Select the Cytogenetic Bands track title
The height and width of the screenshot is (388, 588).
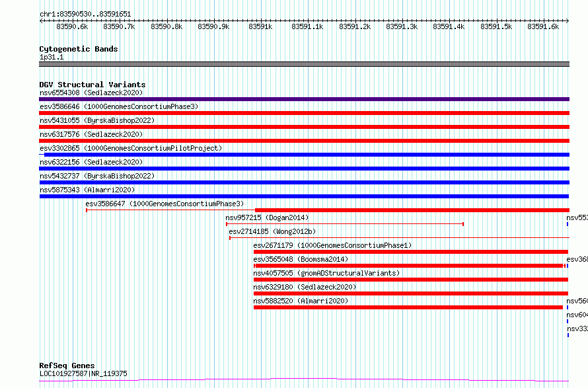[x=79, y=49]
